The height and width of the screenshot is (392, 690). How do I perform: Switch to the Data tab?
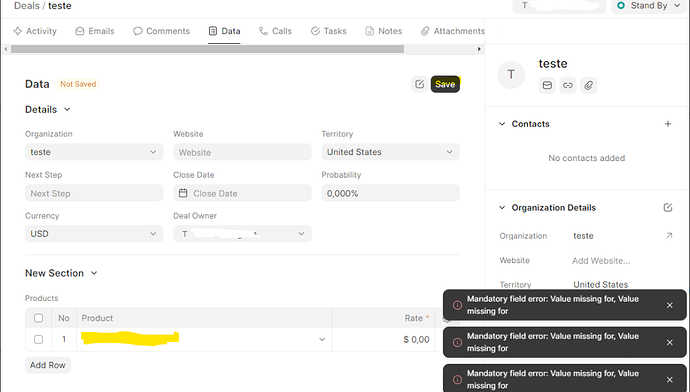[x=224, y=31]
